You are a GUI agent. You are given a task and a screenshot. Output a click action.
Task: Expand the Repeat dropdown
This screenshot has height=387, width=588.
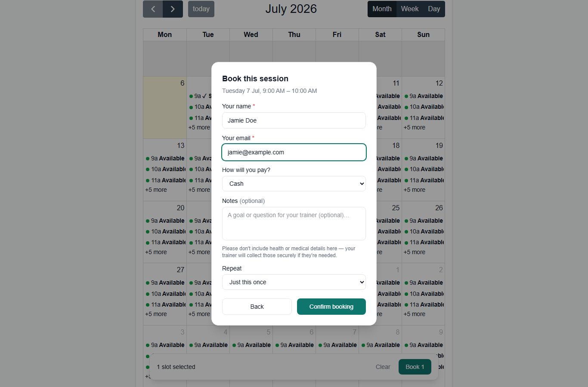coord(294,282)
